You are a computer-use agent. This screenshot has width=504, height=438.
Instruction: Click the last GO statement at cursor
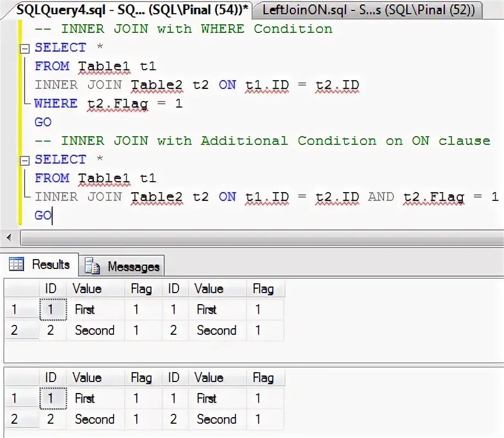43,215
